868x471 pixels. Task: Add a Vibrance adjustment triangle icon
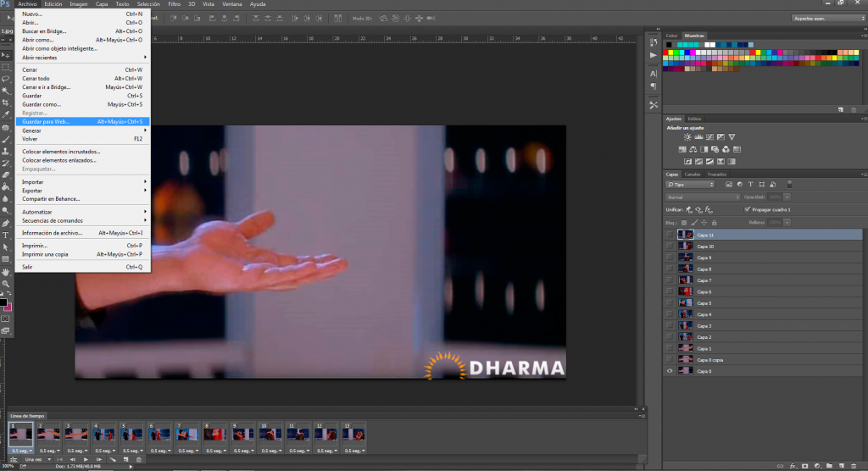click(x=732, y=137)
